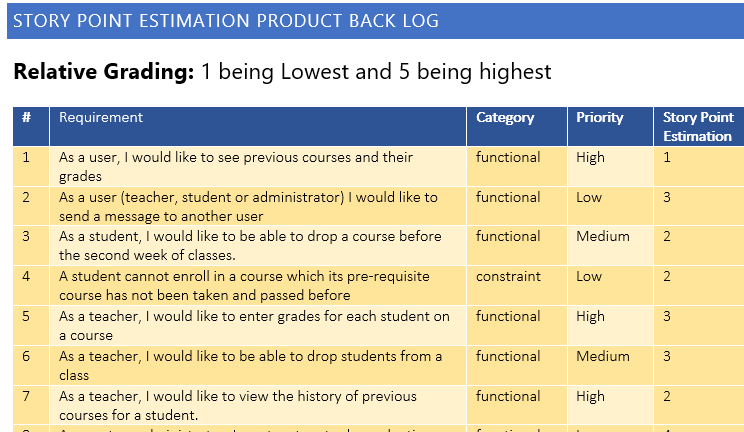Screen dimensions: 744x432
Task: Click the "Priority" column header
Action: 599,118
